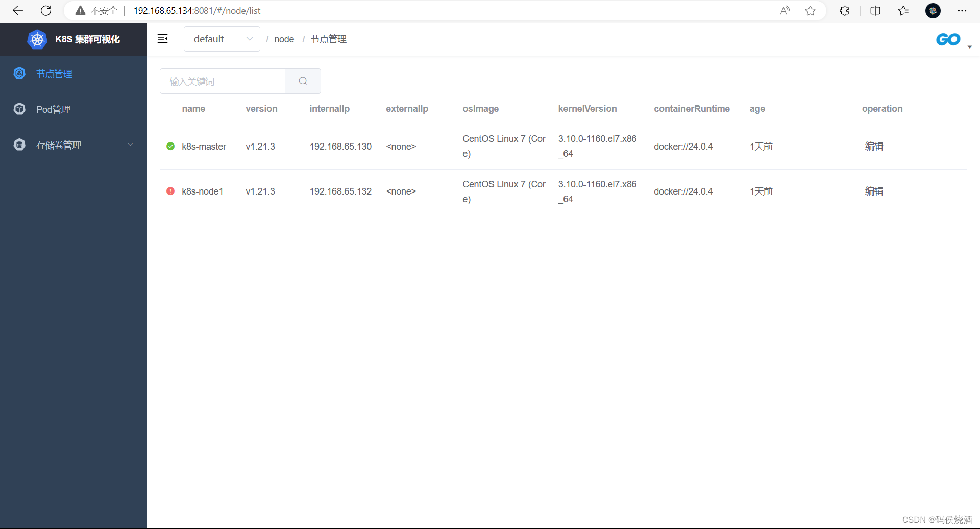980x529 pixels.
Task: Click green status icon for k8s-master
Action: pos(170,147)
